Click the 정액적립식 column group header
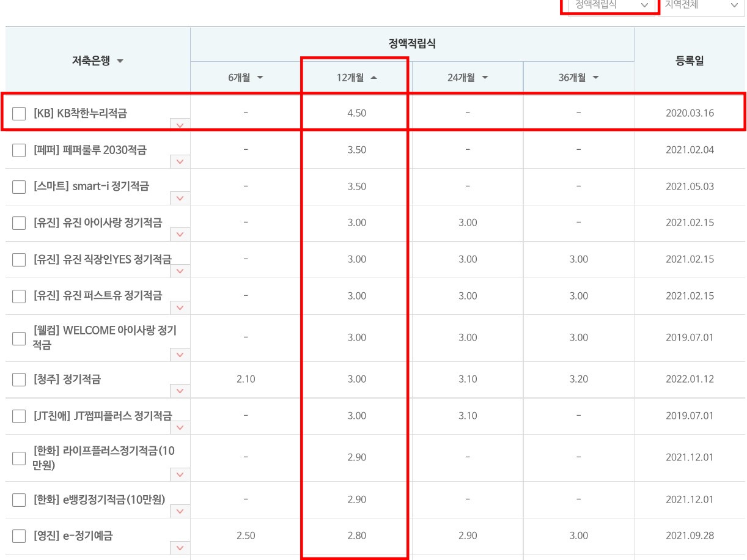Screen dimensions: 747x560 click(x=413, y=43)
